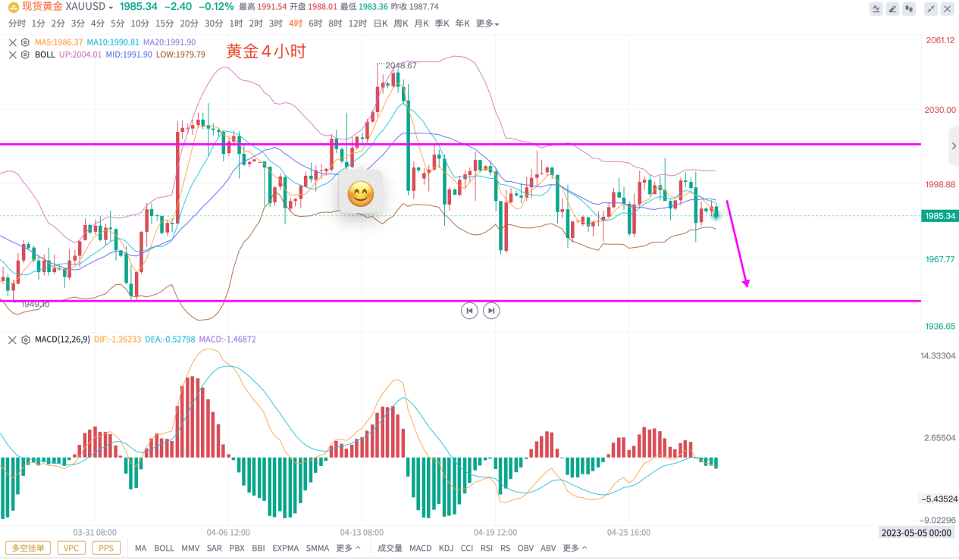Close the MACD sub-chart indicator
Viewport: 959px width, 560px height.
click(x=12, y=340)
